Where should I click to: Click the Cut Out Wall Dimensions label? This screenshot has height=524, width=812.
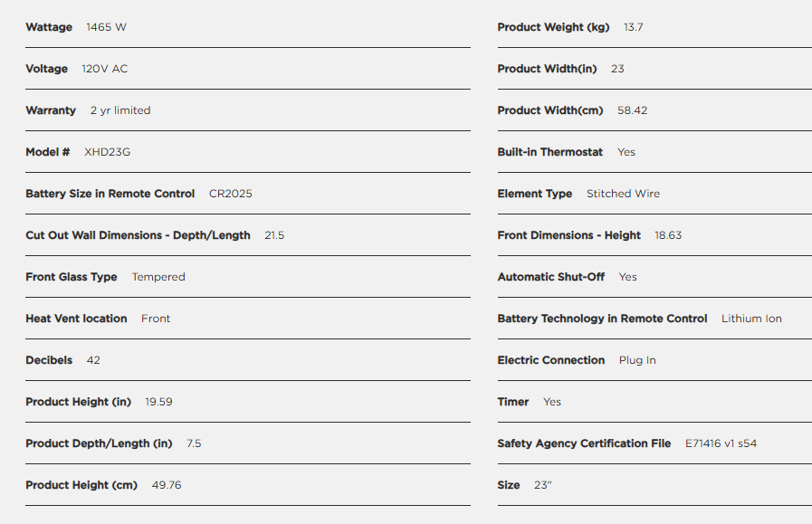pos(138,235)
